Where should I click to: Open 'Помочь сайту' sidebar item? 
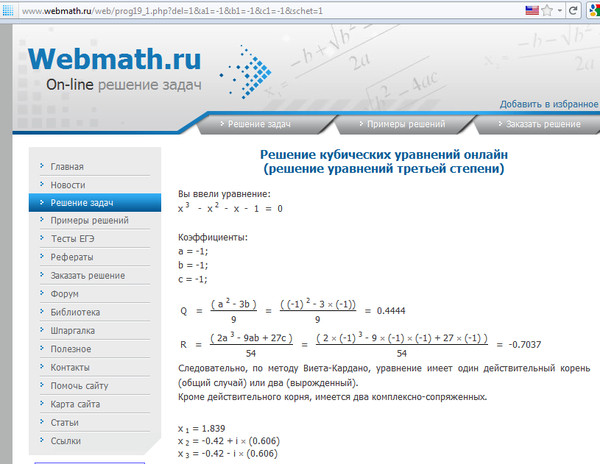pyautogui.click(x=80, y=386)
